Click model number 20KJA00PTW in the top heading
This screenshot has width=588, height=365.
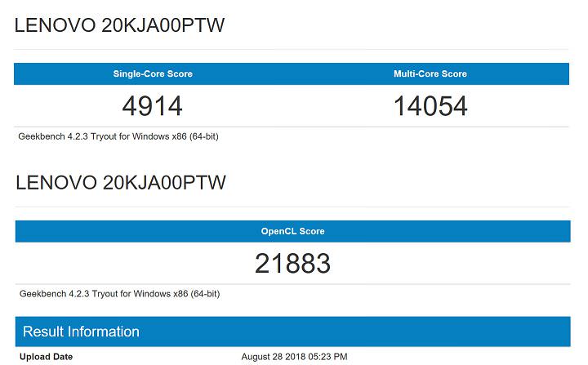click(x=163, y=25)
